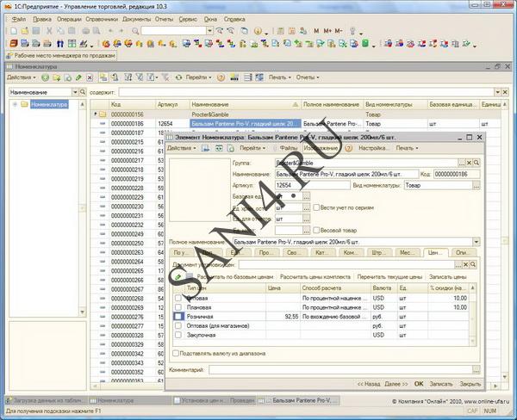Viewport: 517px width, 420px height.
Task: Click question Help icon in Элемент Номенклатура window
Action: [x=348, y=149]
